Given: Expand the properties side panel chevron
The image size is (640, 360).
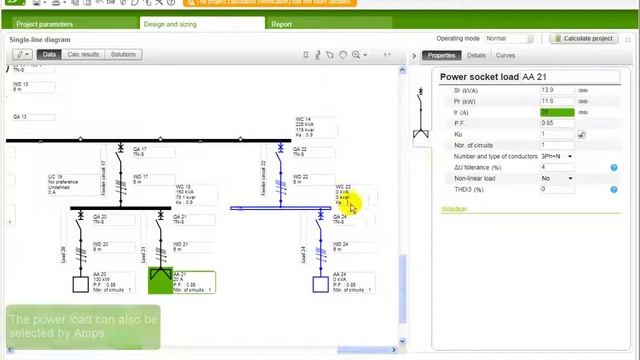Looking at the screenshot, I should pos(414,56).
